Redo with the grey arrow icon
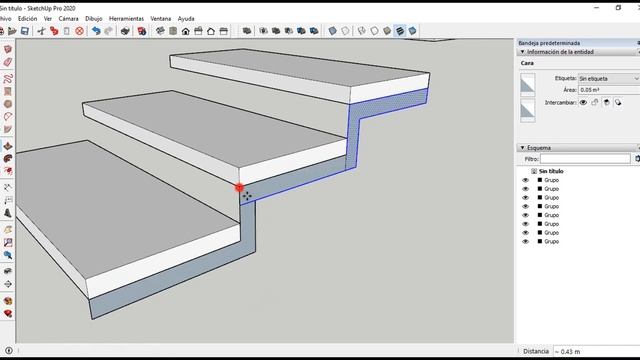 pyautogui.click(x=109, y=31)
